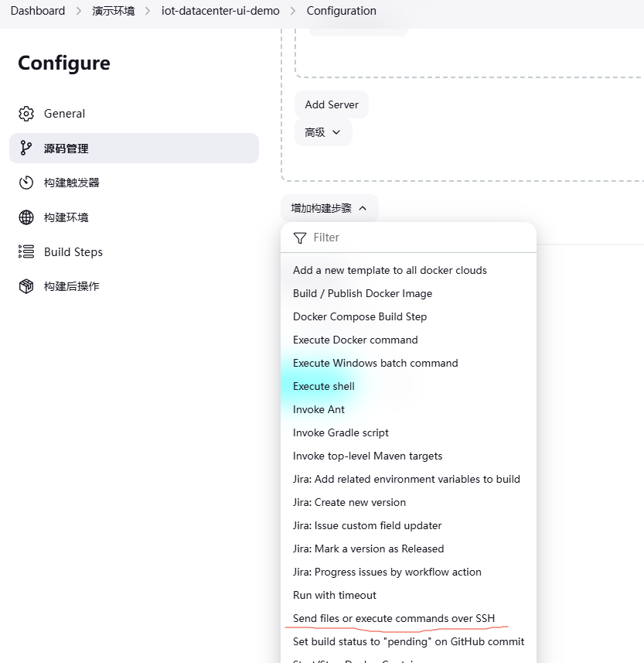Click the Add Server button
This screenshot has height=663, width=644.
[x=332, y=104]
